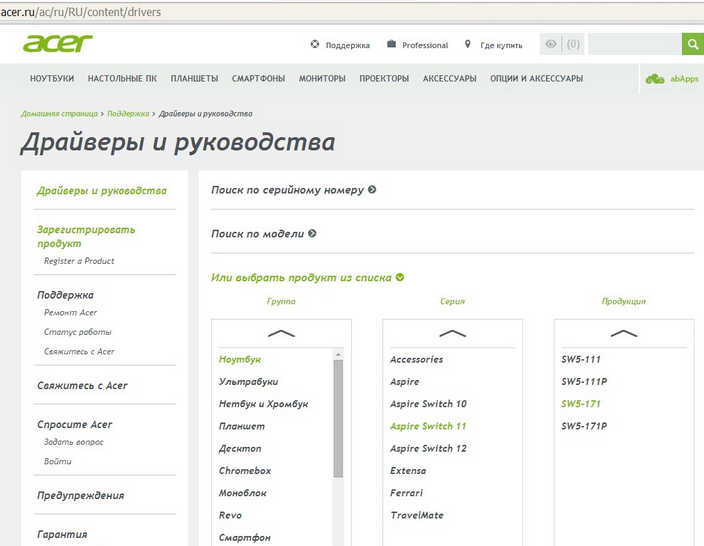Open the Задать вопрос sidebar link

[74, 442]
